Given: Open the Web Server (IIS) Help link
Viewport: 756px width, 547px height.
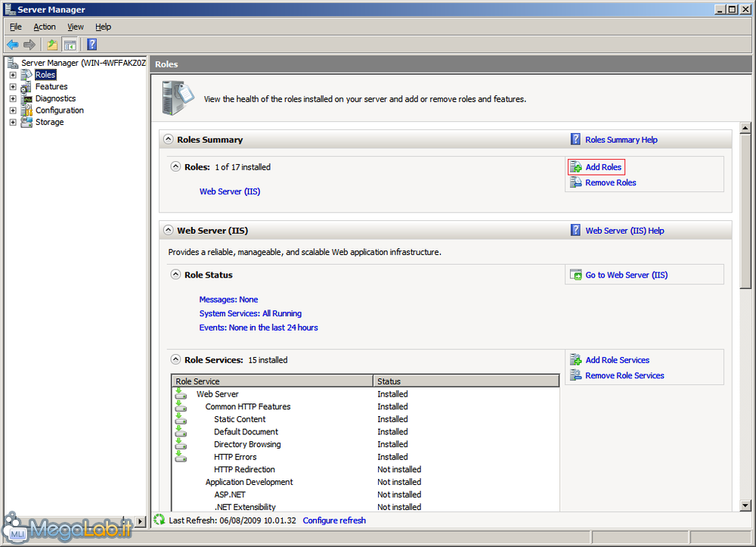Looking at the screenshot, I should click(x=624, y=231).
